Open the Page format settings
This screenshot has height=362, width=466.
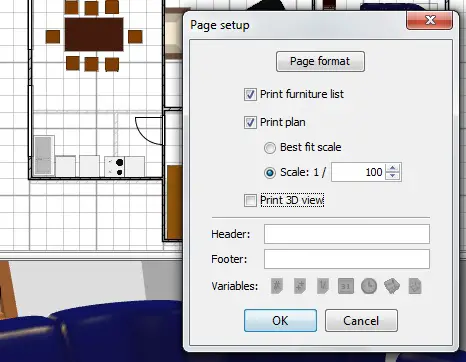(320, 61)
